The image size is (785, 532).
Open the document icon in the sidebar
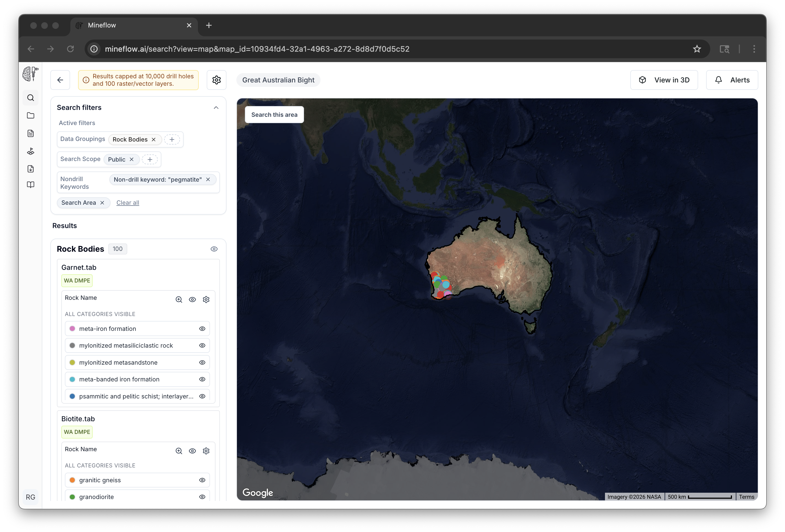[x=31, y=134]
